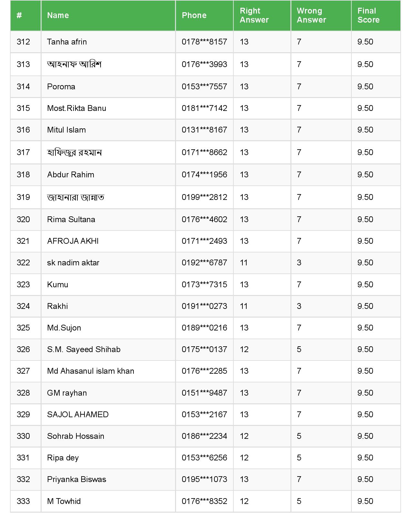Click phone number 0151***9487
Image resolution: width=411 pixels, height=532 pixels.
204,393
